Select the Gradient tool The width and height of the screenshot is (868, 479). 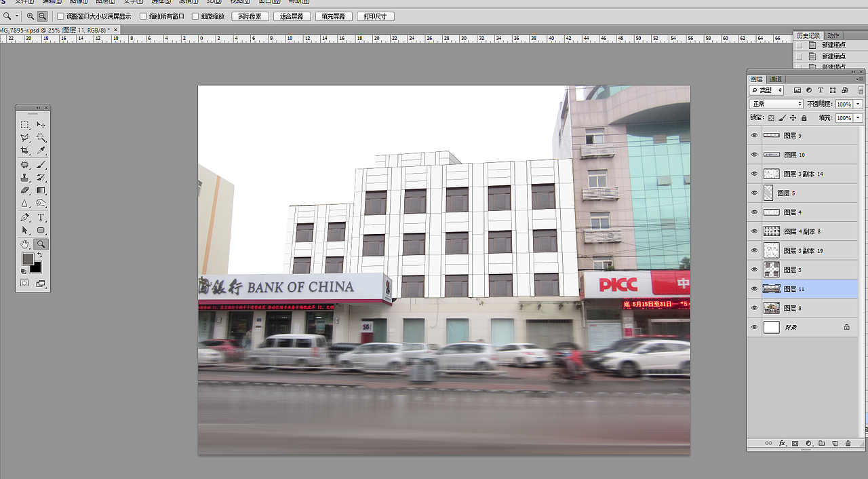pos(41,191)
